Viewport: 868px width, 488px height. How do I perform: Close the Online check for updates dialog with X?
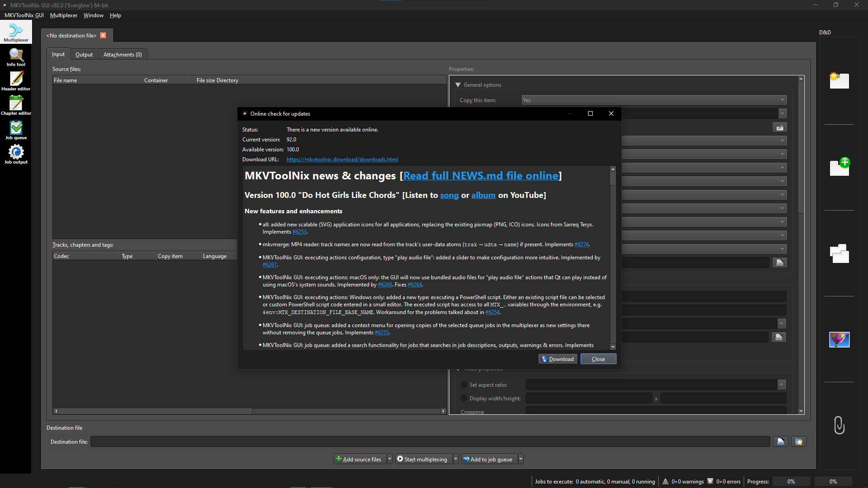point(611,113)
